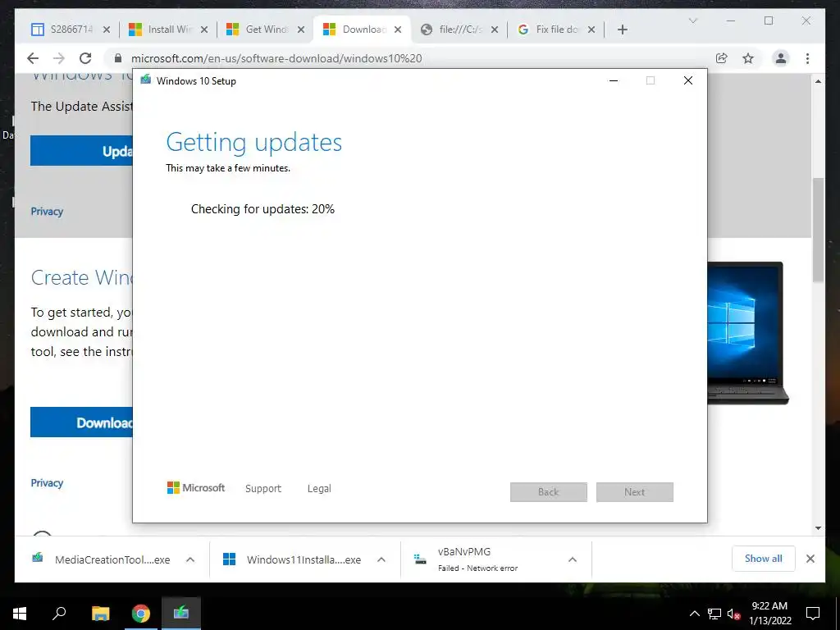The image size is (840, 630).
Task: Open a new Chrome tab
Action: [x=622, y=30]
